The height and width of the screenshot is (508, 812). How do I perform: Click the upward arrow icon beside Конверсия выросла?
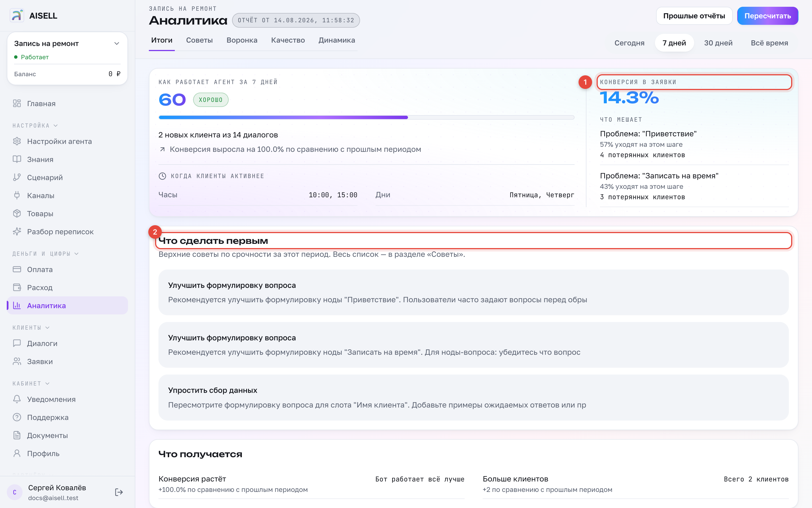pos(162,149)
